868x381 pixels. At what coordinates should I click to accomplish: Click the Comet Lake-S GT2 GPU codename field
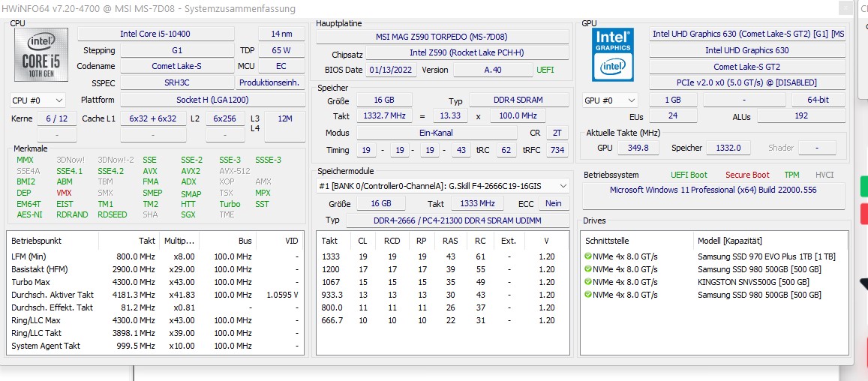[x=747, y=67]
